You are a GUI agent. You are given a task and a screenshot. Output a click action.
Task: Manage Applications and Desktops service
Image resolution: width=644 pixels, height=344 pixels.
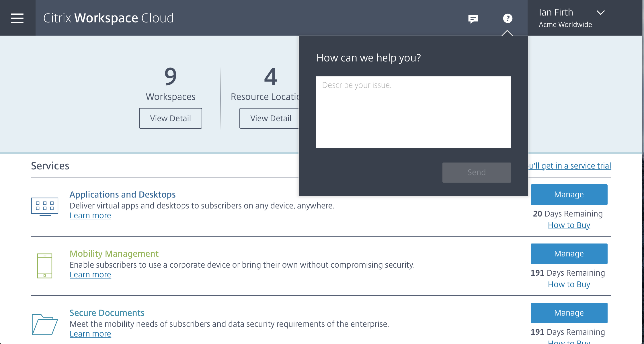point(569,195)
